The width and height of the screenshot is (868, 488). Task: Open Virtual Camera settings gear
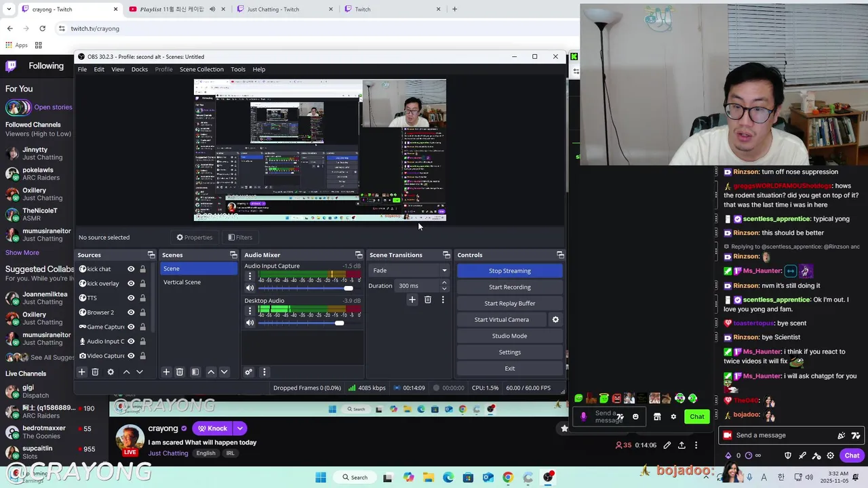point(555,319)
